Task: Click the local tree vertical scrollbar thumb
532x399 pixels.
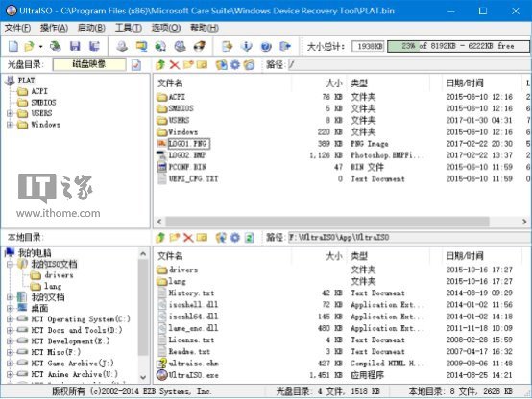Action: (143, 308)
